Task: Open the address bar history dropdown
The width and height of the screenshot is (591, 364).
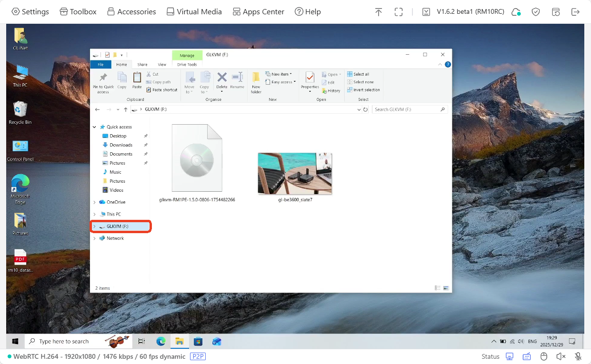Action: point(359,109)
